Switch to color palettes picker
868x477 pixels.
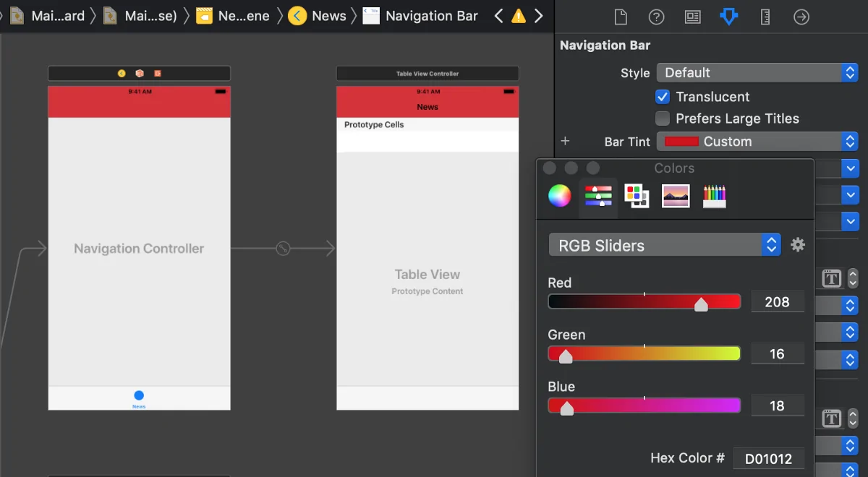[637, 196]
